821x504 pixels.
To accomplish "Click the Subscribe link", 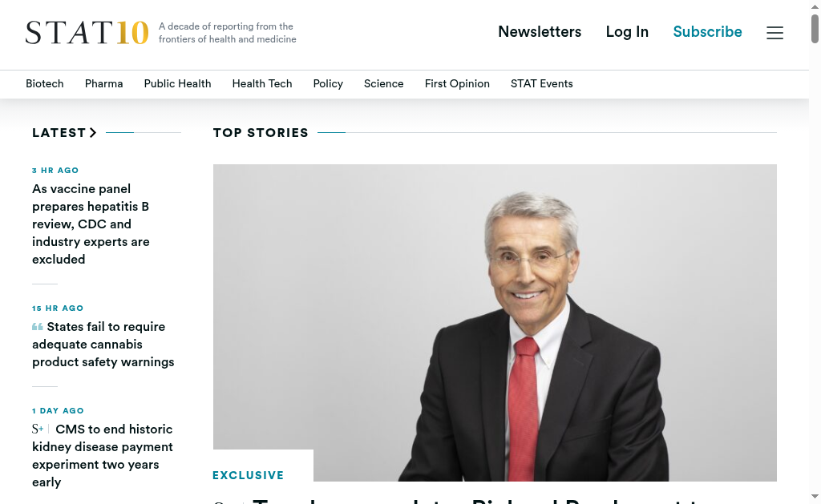I will click(707, 32).
